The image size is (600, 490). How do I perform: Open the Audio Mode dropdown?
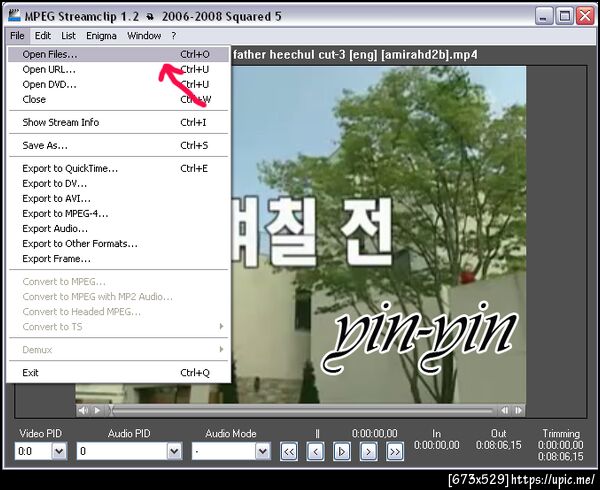[x=262, y=451]
